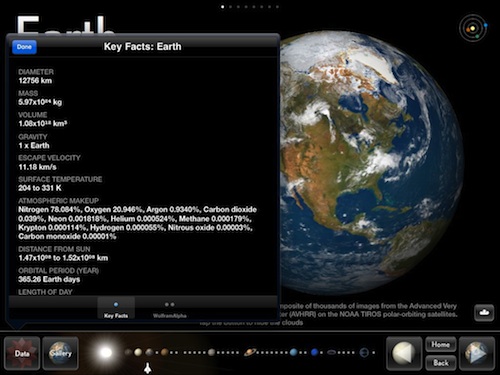This screenshot has height=375, width=500.
Task: Tap the Done button
Action: pos(24,47)
